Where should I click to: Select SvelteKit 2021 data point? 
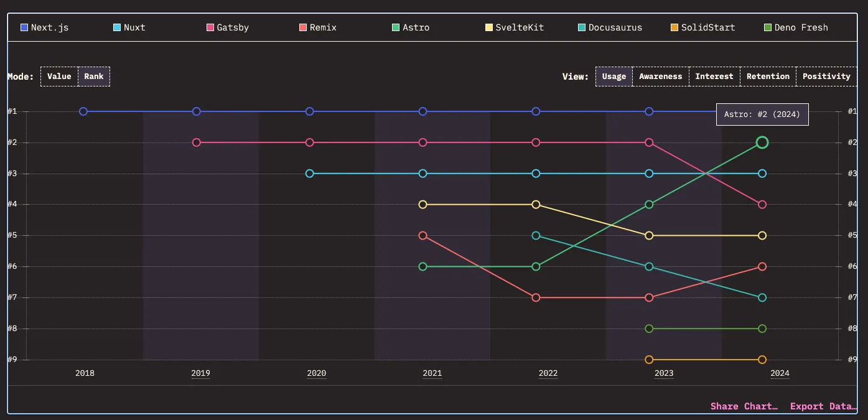tap(423, 205)
